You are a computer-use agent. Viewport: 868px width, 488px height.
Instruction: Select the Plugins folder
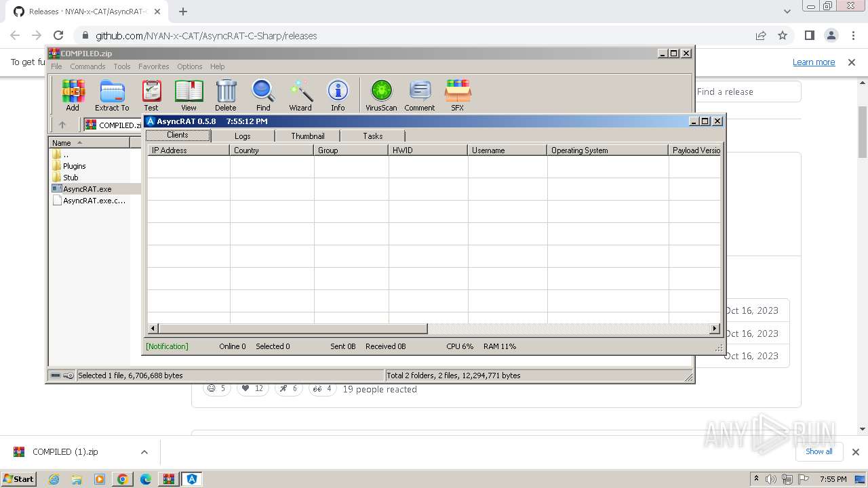tap(74, 166)
